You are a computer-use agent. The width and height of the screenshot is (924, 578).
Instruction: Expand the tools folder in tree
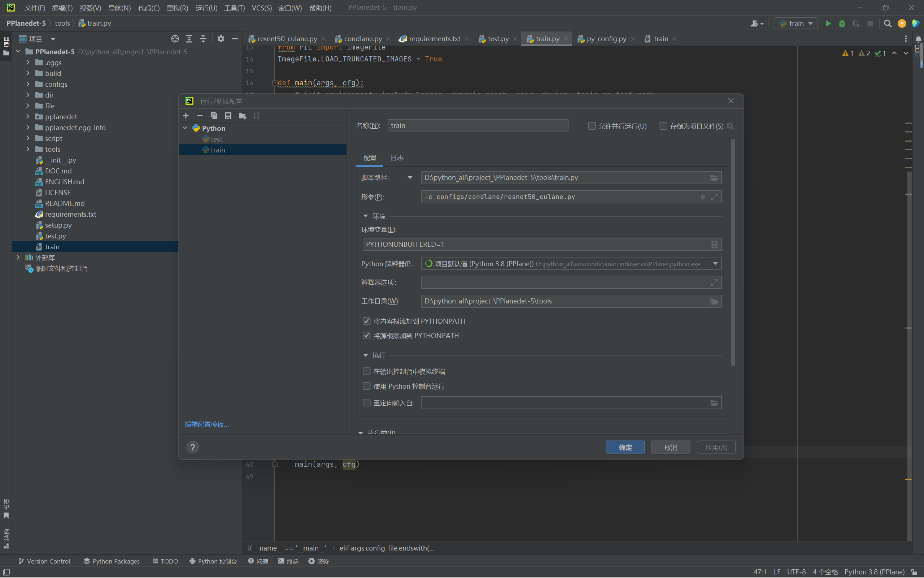(27, 149)
